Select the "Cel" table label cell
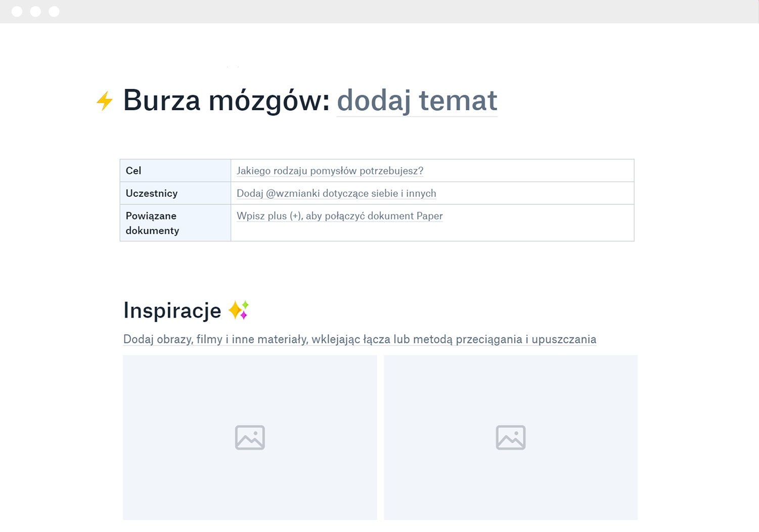The width and height of the screenshot is (759, 532). (175, 171)
